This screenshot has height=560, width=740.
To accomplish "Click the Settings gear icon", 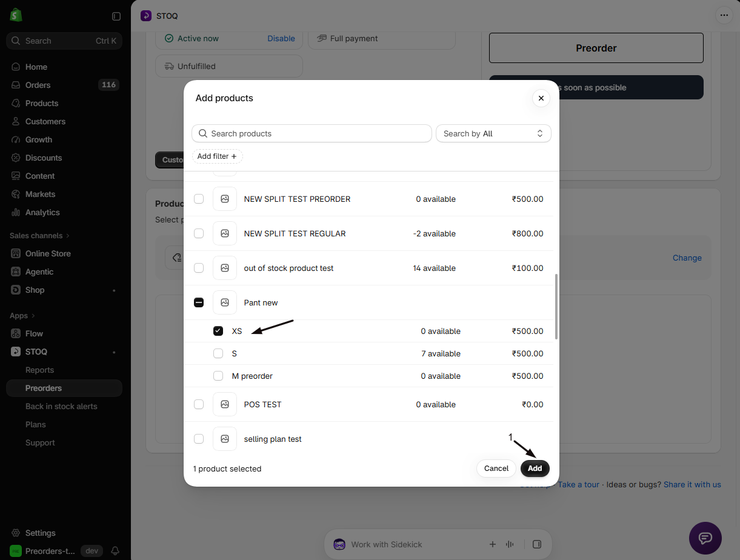I will pos(16,533).
